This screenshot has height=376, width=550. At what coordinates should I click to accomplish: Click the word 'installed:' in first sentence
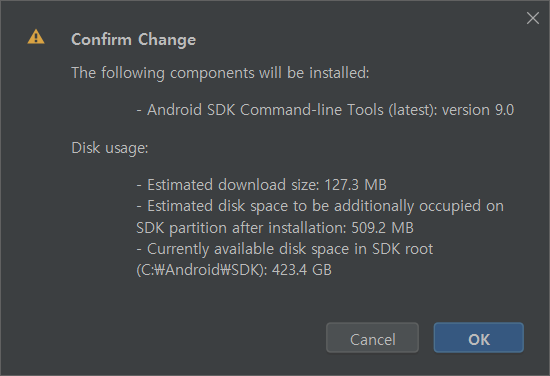coord(339,73)
